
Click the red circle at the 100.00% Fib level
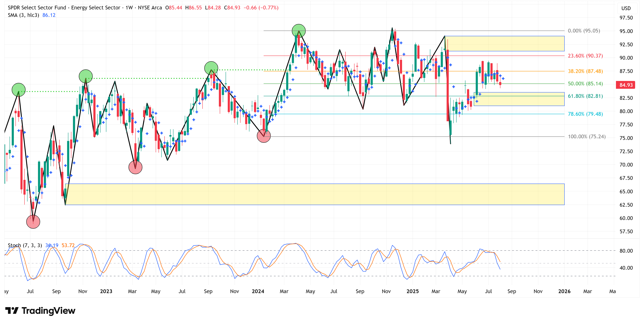pyautogui.click(x=263, y=136)
